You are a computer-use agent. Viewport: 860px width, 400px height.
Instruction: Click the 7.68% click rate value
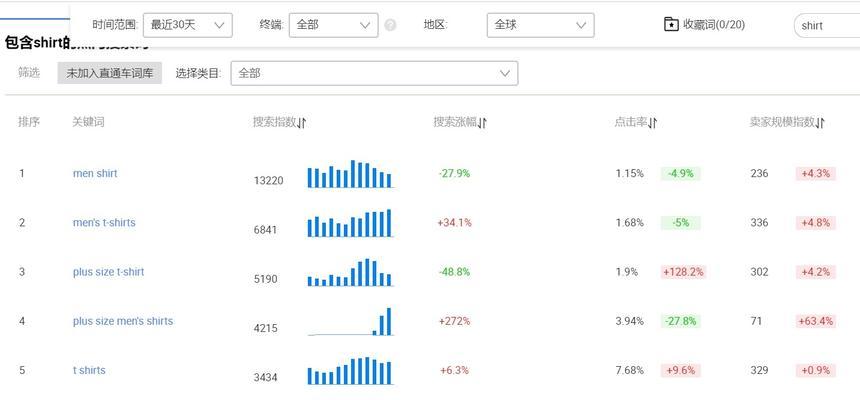[630, 370]
